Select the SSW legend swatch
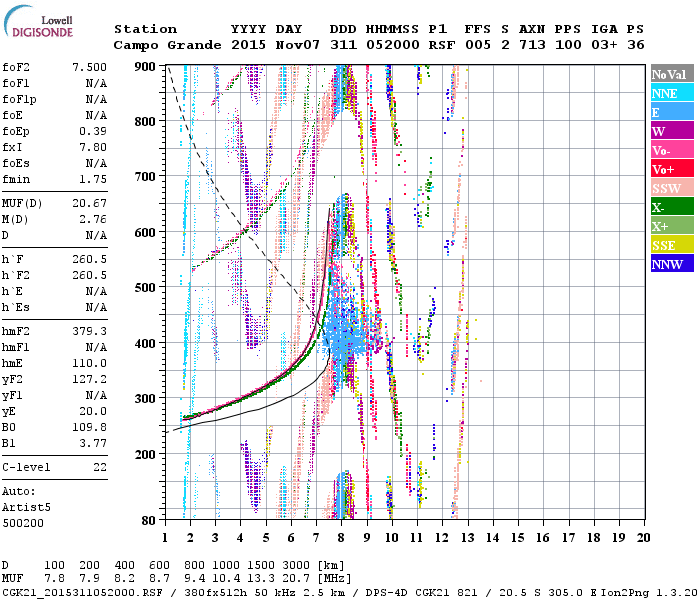This screenshot has height=600, width=700. pyautogui.click(x=672, y=188)
